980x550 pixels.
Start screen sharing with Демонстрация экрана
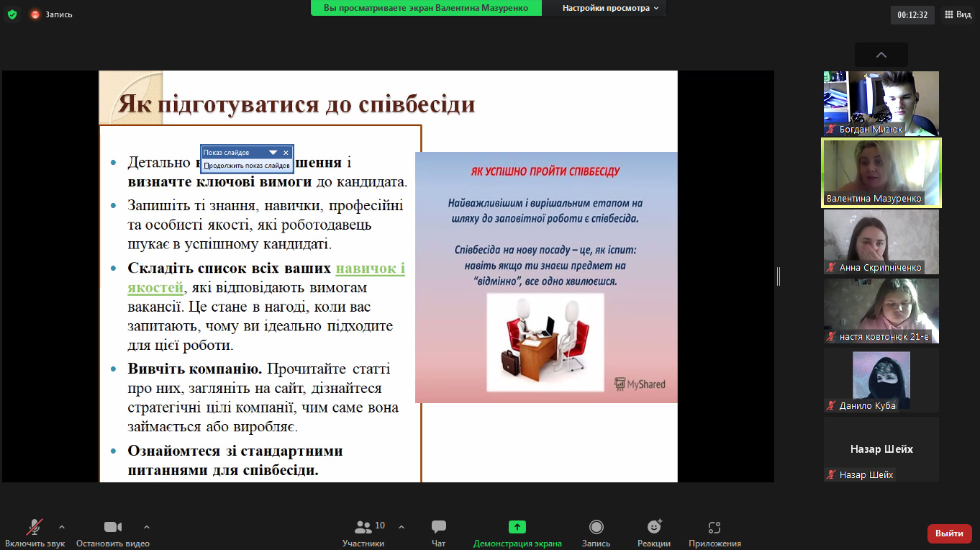(x=517, y=533)
